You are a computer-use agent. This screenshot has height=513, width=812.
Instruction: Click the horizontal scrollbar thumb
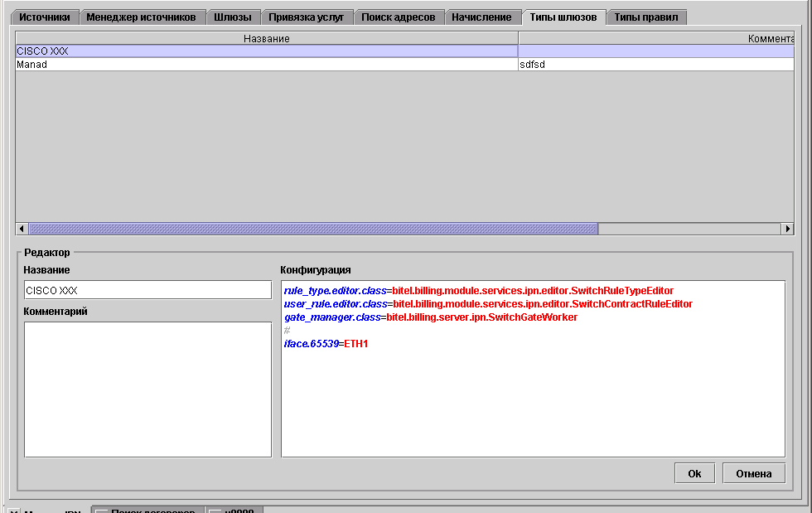312,229
